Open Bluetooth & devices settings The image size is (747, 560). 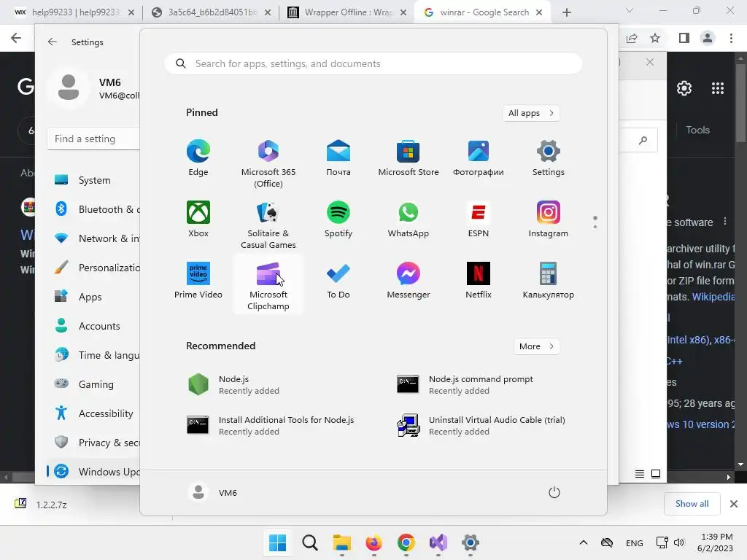click(x=93, y=209)
